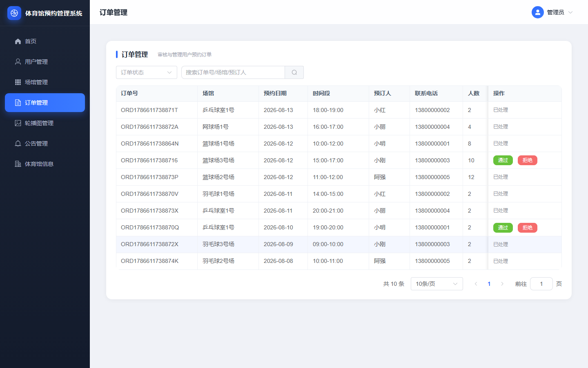Screen dimensions: 588x368
Task: Expand the 管理员 account menu arrow
Action: [x=570, y=12]
